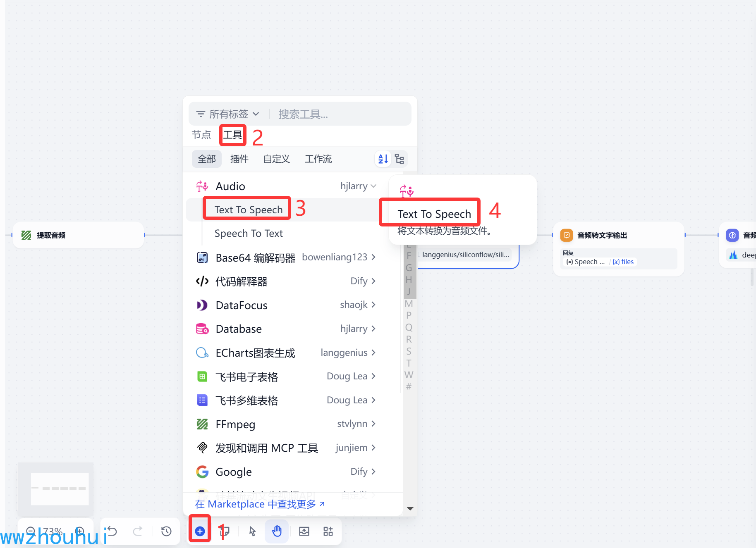Click the Base64 编解码器 icon

click(202, 257)
